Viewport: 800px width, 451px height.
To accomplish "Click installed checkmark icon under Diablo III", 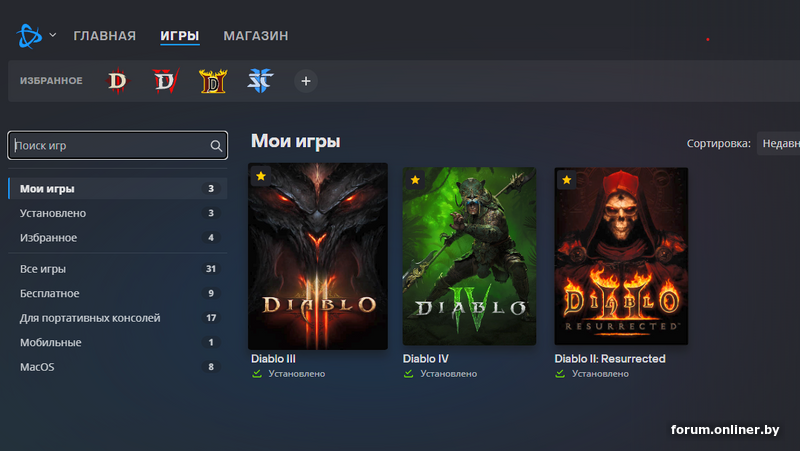I will pos(257,374).
